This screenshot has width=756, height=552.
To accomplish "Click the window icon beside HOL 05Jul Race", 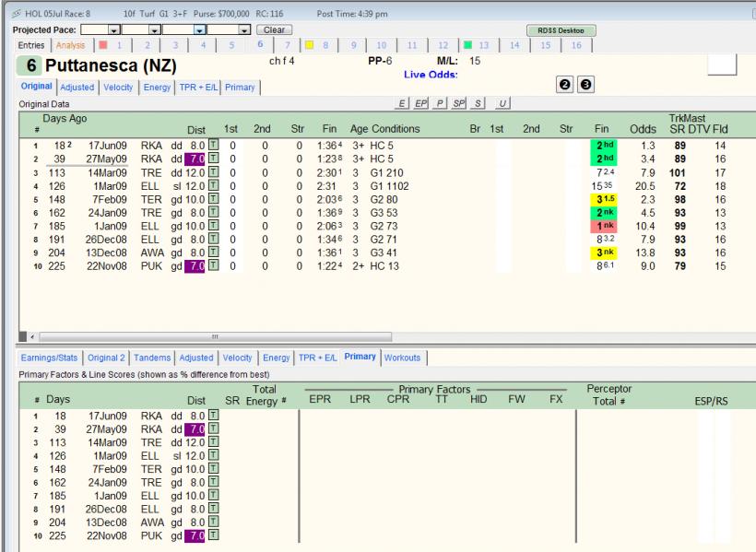I will [x=17, y=14].
